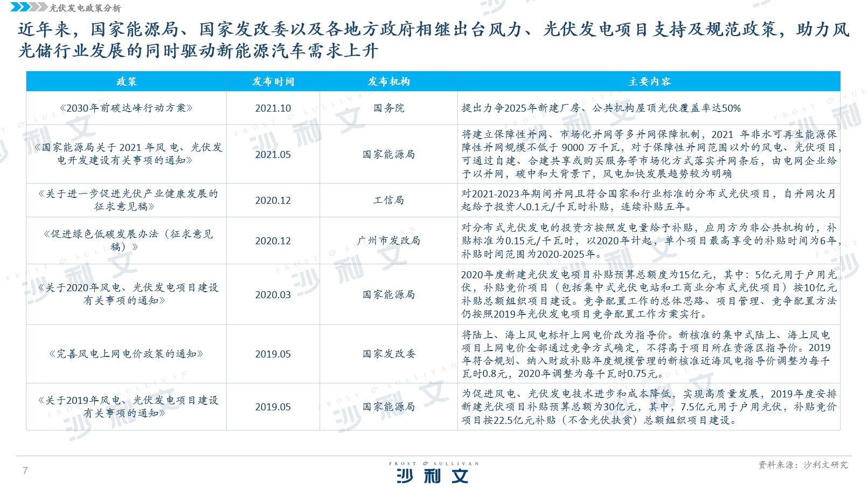Click the chevron arrows icon beside 光伏发电政策分析
868x488 pixels.
click(29, 7)
